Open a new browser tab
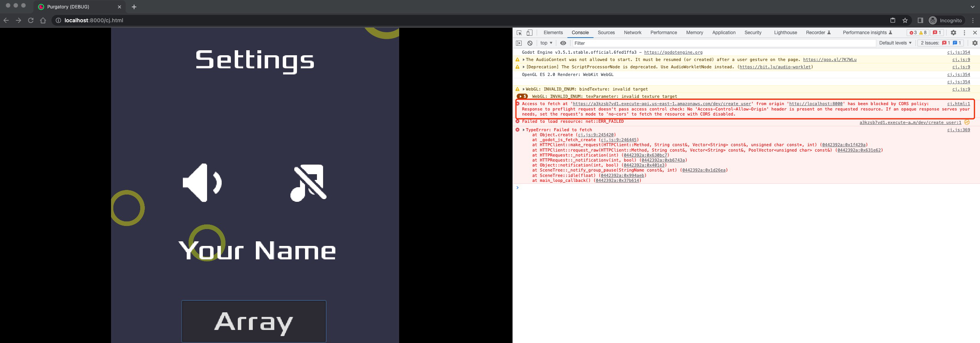This screenshot has width=980, height=343. click(x=134, y=7)
